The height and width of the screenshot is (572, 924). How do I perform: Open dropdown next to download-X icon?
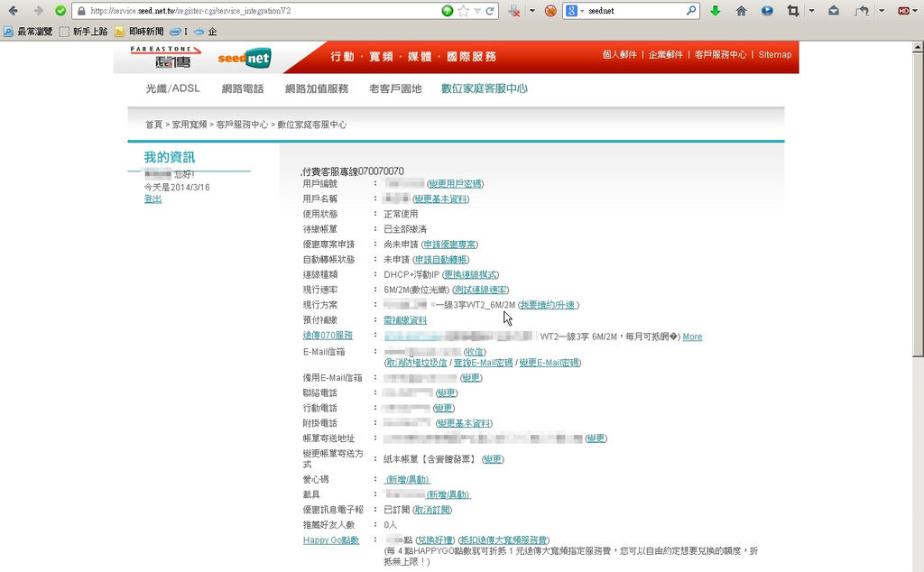click(x=531, y=11)
